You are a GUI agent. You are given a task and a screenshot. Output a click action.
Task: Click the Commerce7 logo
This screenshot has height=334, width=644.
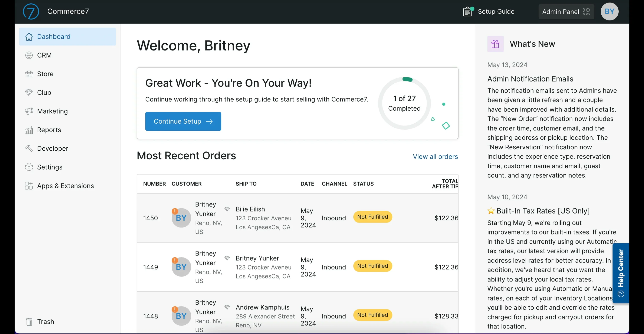point(31,11)
